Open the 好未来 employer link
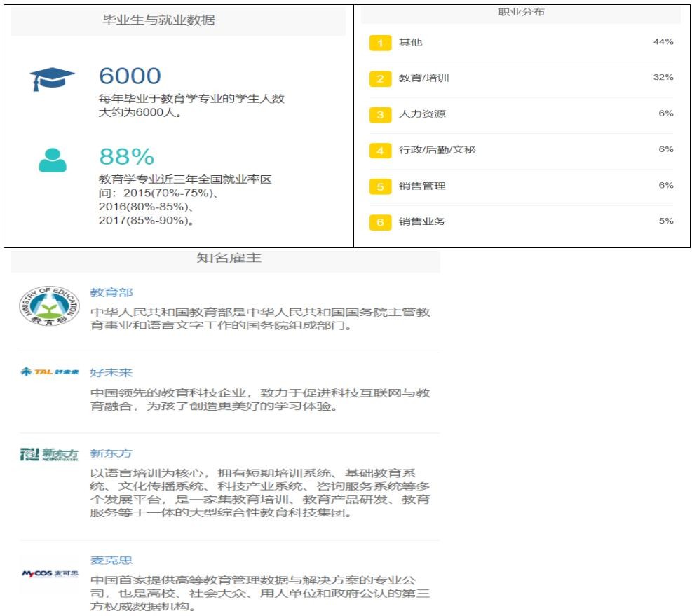 tap(111, 372)
